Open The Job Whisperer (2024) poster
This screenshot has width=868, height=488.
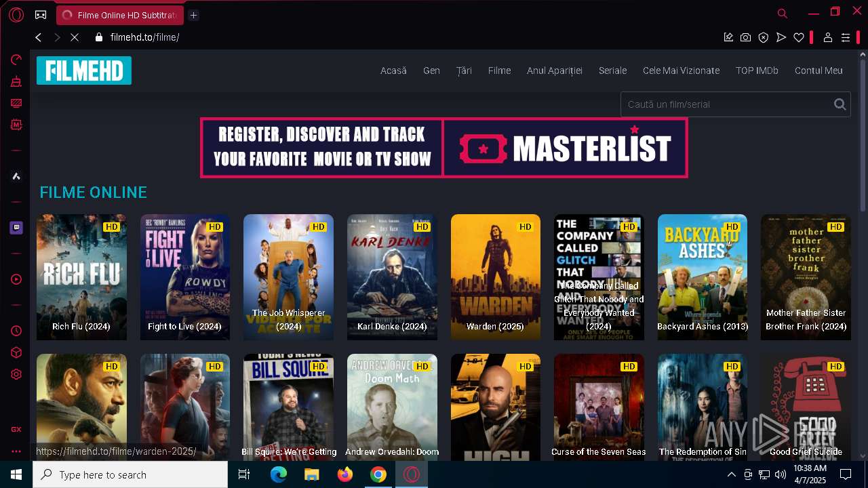(x=288, y=277)
